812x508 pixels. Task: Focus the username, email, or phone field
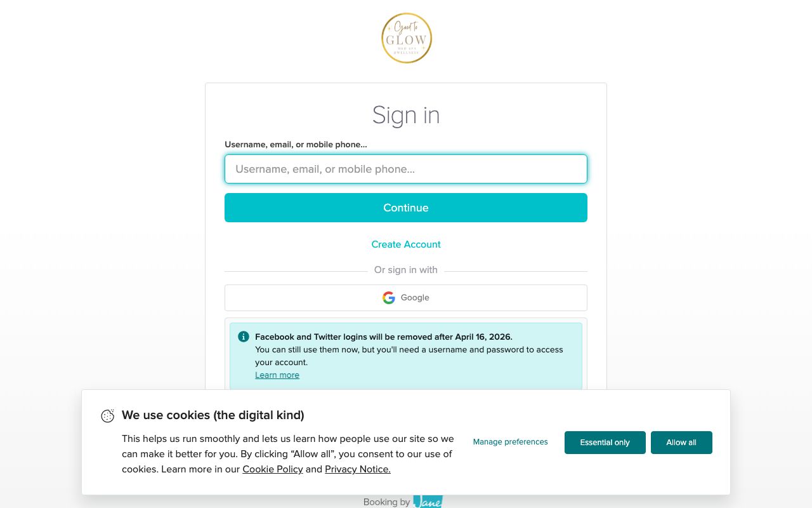[x=406, y=169]
